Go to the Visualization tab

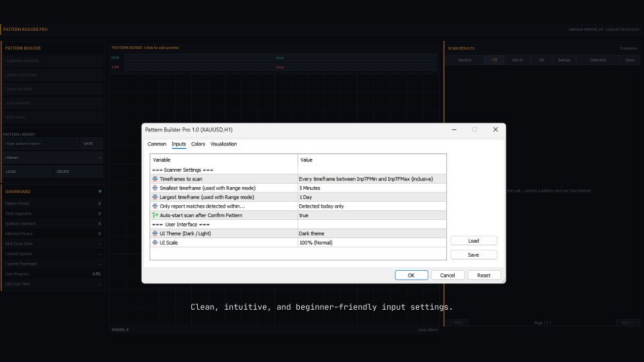point(223,144)
